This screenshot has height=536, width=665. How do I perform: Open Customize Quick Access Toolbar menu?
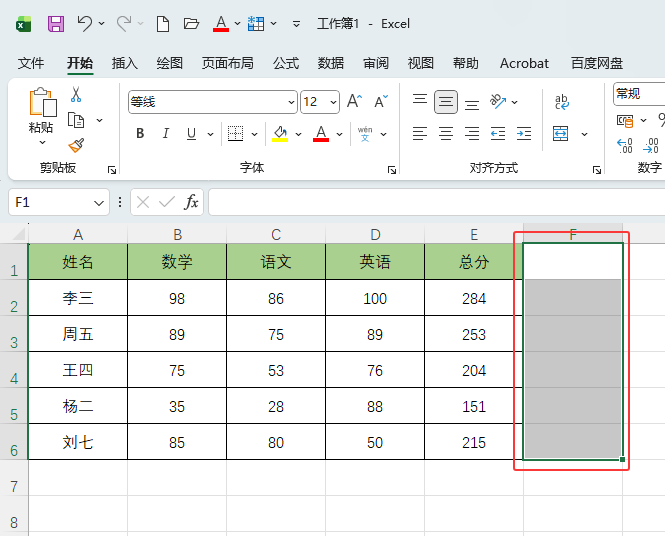pos(296,24)
